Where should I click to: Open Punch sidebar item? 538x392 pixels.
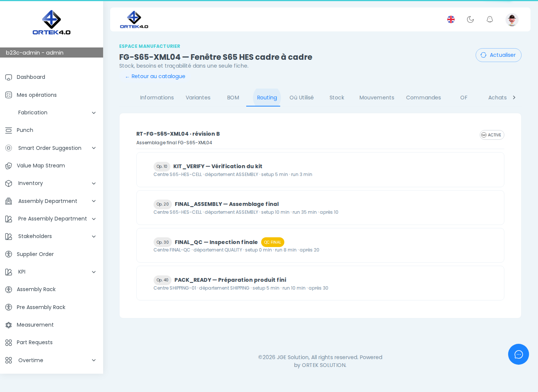[25, 130]
